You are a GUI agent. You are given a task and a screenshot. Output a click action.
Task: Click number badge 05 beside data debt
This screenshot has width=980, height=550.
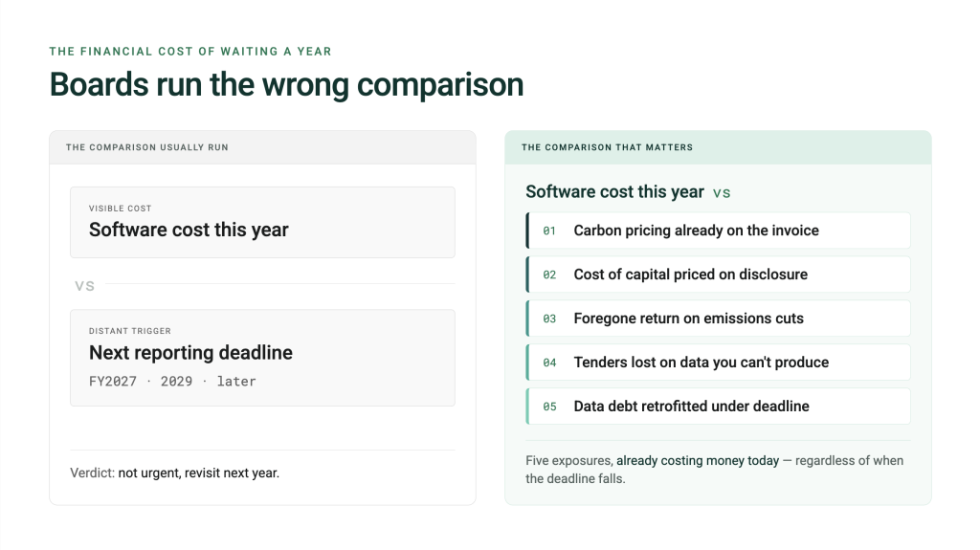(549, 407)
